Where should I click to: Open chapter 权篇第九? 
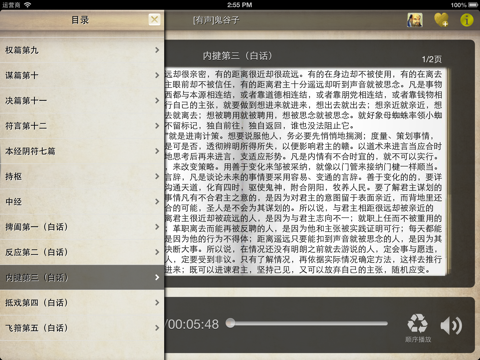82,50
